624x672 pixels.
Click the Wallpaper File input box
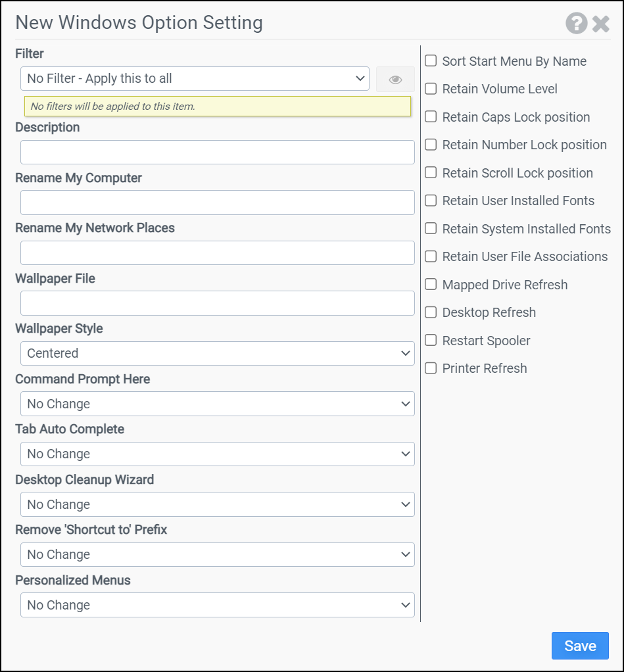217,303
